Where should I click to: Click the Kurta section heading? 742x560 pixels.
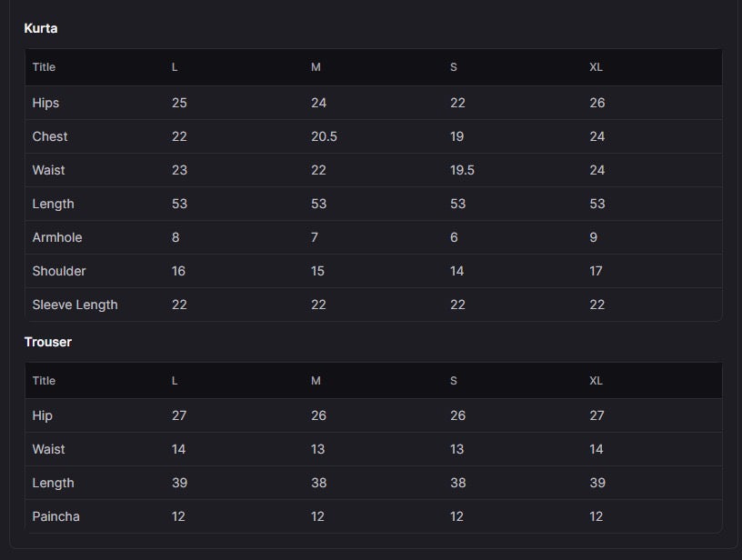click(x=41, y=28)
